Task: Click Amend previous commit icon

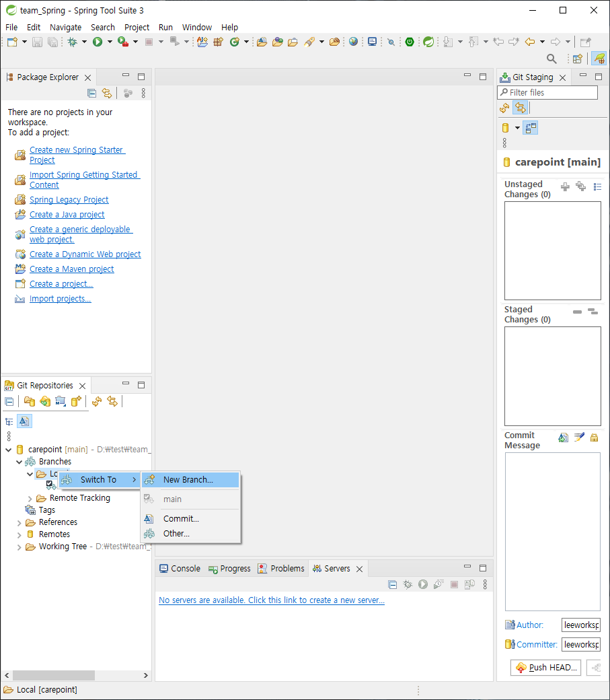Action: [563, 438]
